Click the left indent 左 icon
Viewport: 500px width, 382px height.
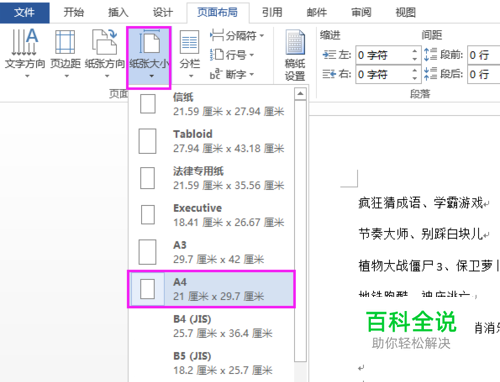coord(329,55)
